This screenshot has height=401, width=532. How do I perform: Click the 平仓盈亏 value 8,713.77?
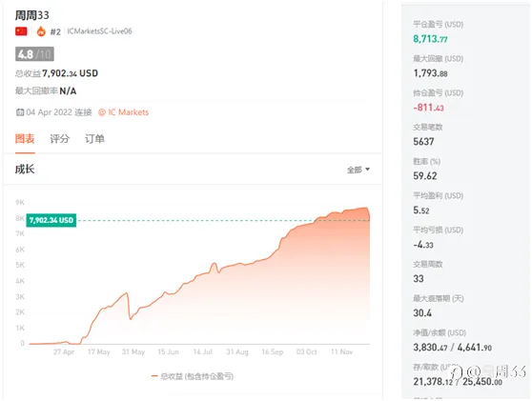430,39
